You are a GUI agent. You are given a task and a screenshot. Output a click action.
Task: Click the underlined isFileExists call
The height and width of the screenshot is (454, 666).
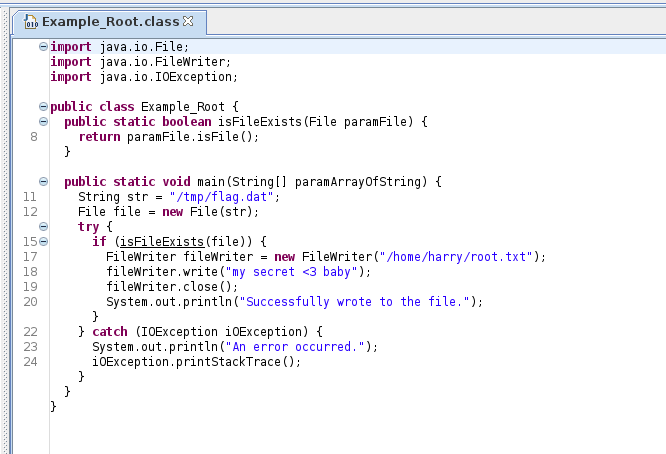point(162,242)
